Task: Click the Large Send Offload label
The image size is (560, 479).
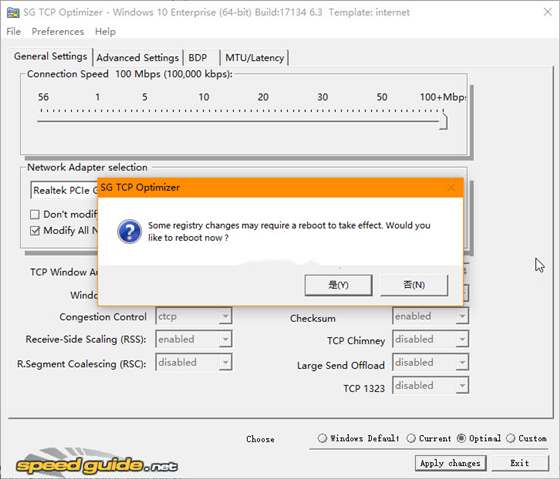Action: (341, 365)
